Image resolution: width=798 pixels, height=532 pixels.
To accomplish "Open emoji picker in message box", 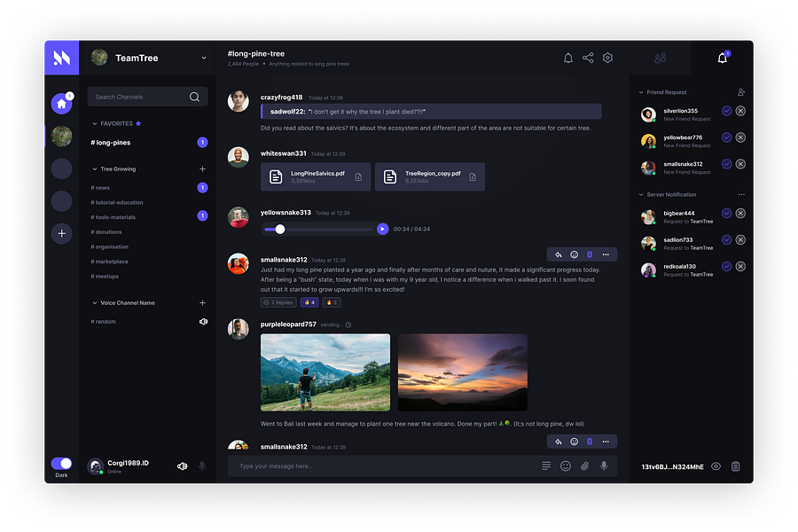I will tap(566, 465).
